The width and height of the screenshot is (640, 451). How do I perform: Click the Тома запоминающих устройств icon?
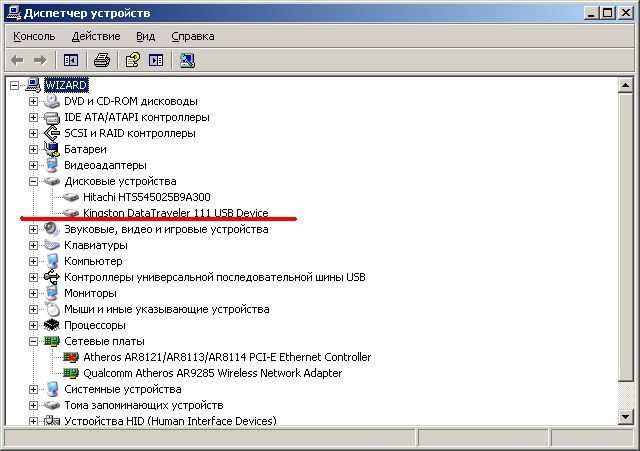click(x=52, y=405)
